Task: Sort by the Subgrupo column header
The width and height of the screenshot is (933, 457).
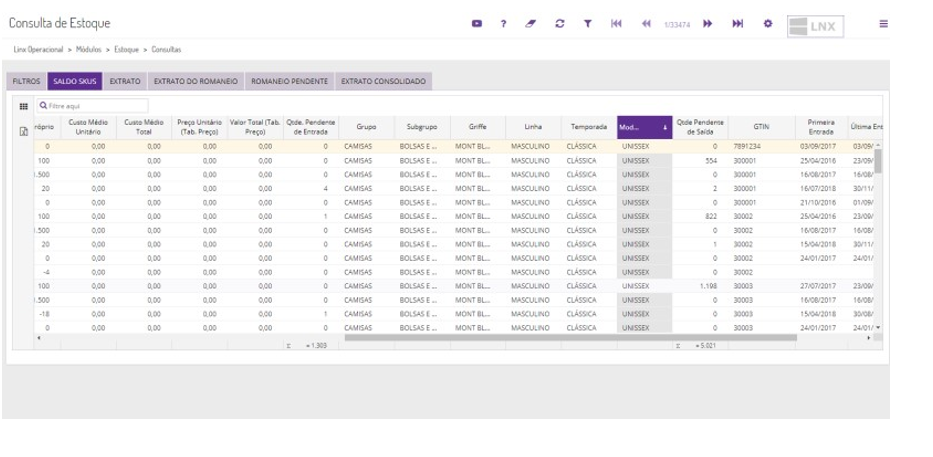Action: [422, 127]
